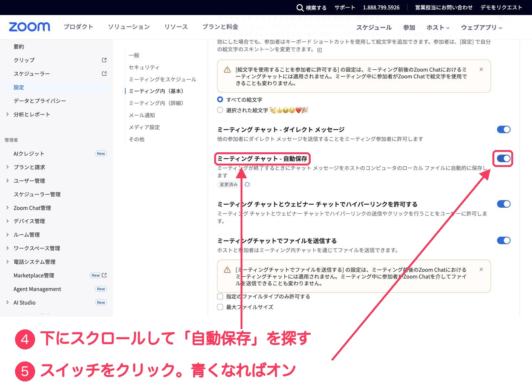Expand the ユーザー管理 section

tap(8, 181)
